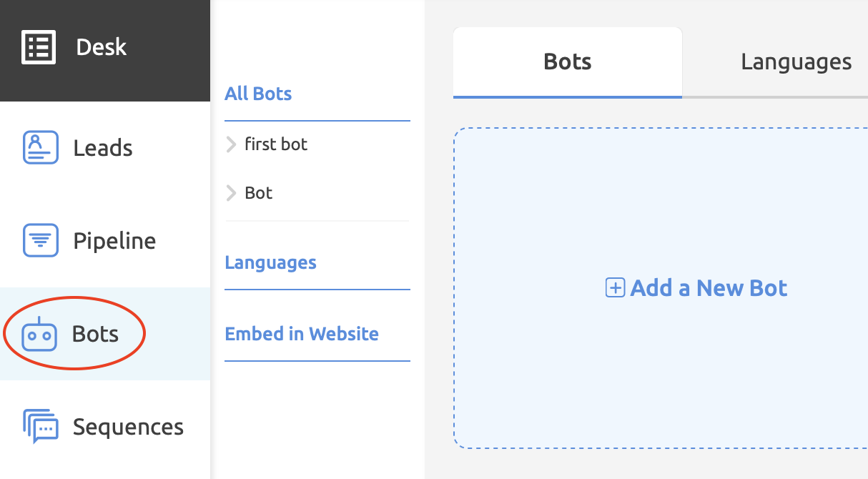Select the Desk icon in the sidebar
This screenshot has height=479, width=868.
pyautogui.click(x=37, y=46)
